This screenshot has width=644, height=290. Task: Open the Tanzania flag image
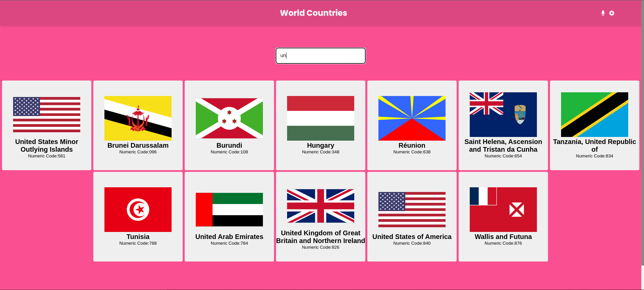(x=594, y=114)
